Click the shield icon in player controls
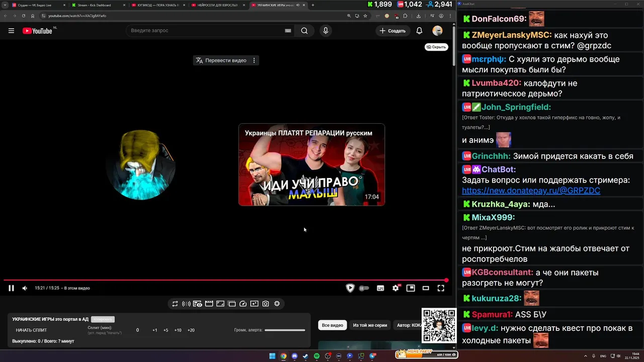This screenshot has width=644, height=362. tap(350, 288)
